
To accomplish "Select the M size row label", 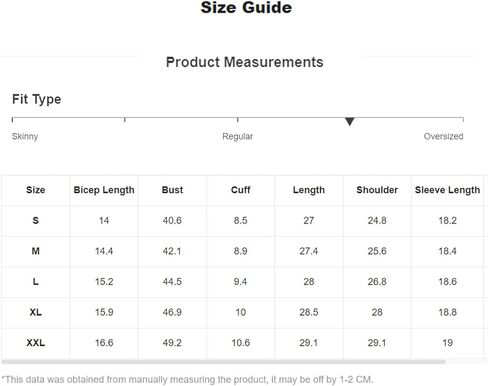I will click(x=36, y=251).
